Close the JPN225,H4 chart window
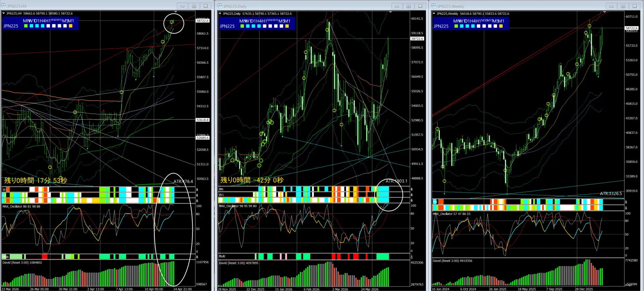Screen dimensions: 644x291 pos(205,6)
